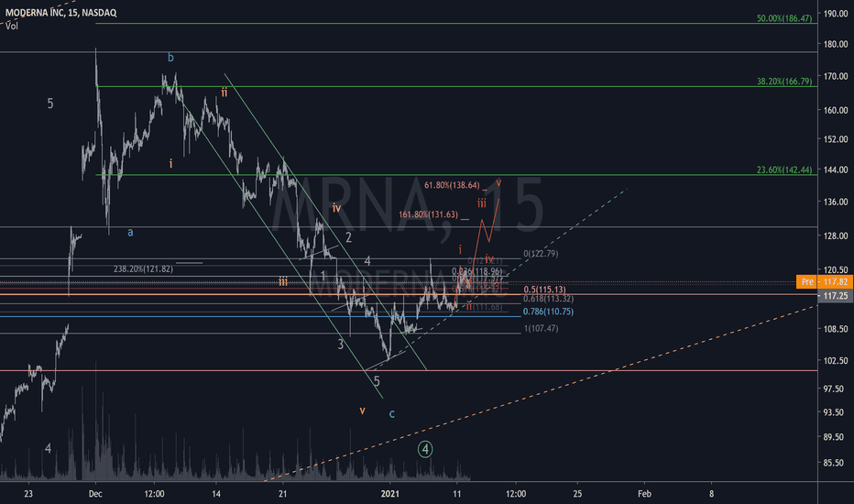854x504 pixels.
Task: Select the 170.00 price axis label
Action: (836, 76)
